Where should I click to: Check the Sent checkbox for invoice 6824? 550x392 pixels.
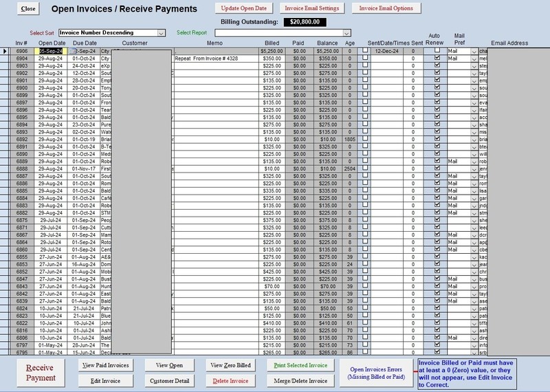[365, 307]
